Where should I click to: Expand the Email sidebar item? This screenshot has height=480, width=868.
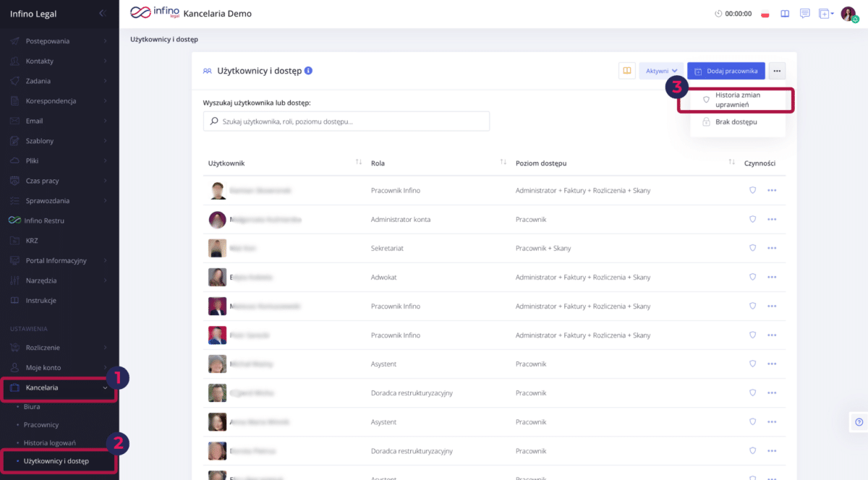coord(59,121)
